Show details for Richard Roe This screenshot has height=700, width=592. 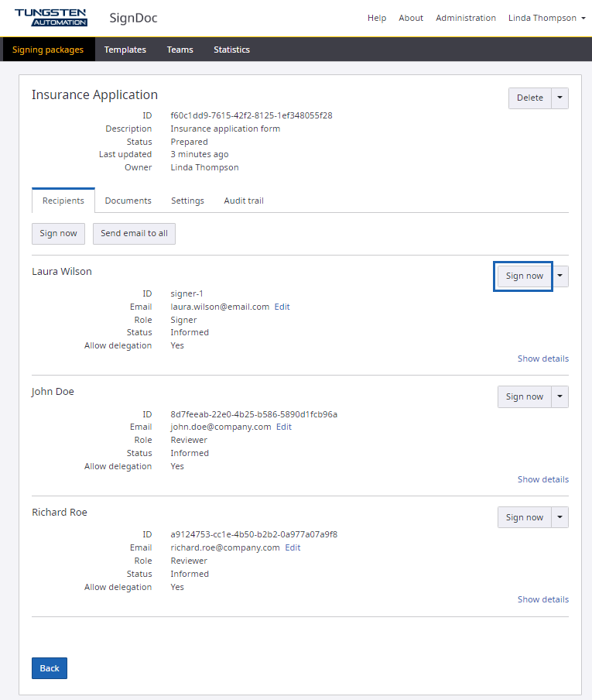pyautogui.click(x=542, y=599)
